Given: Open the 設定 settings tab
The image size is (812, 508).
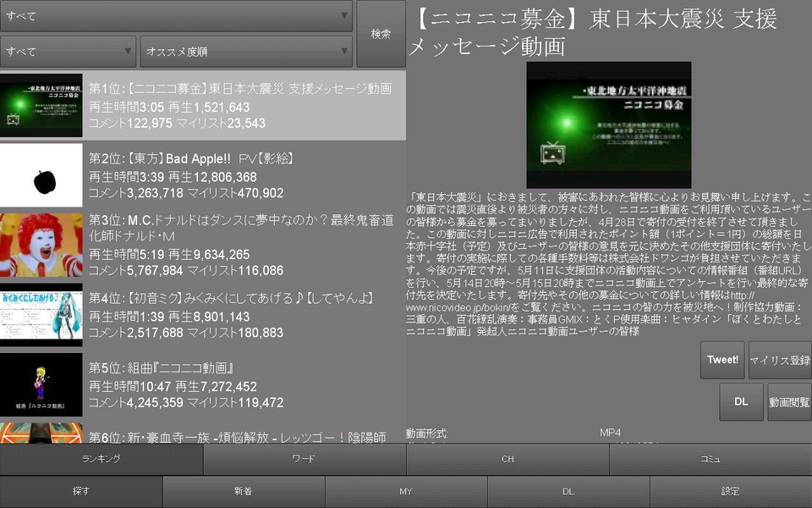Looking at the screenshot, I should pos(731,491).
